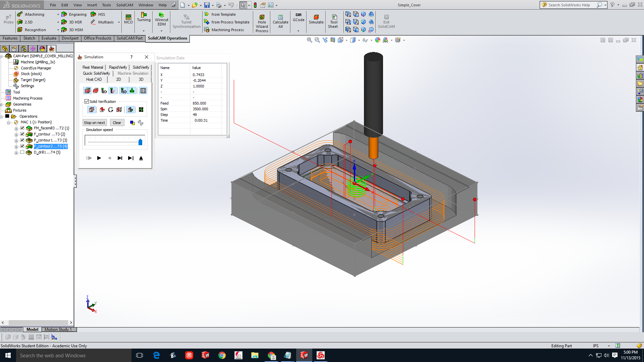Open the GCode dropdown arrow
This screenshot has height=362, width=644.
pos(298,31)
